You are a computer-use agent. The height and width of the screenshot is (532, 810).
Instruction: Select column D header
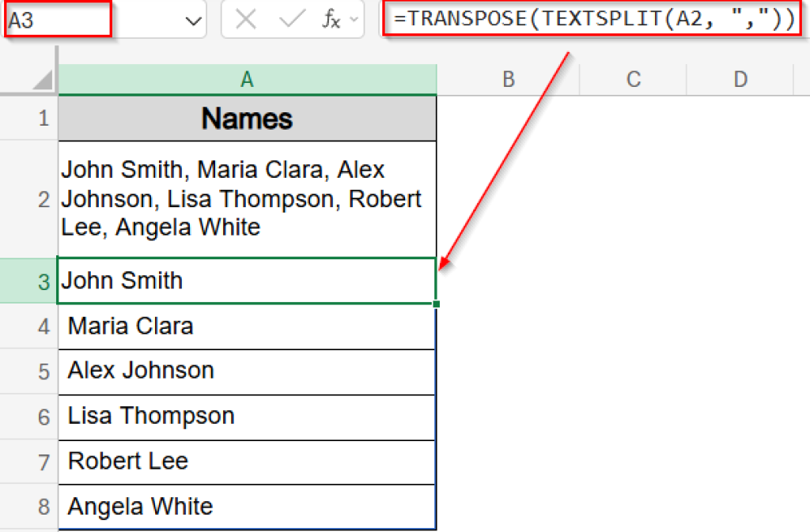click(740, 79)
